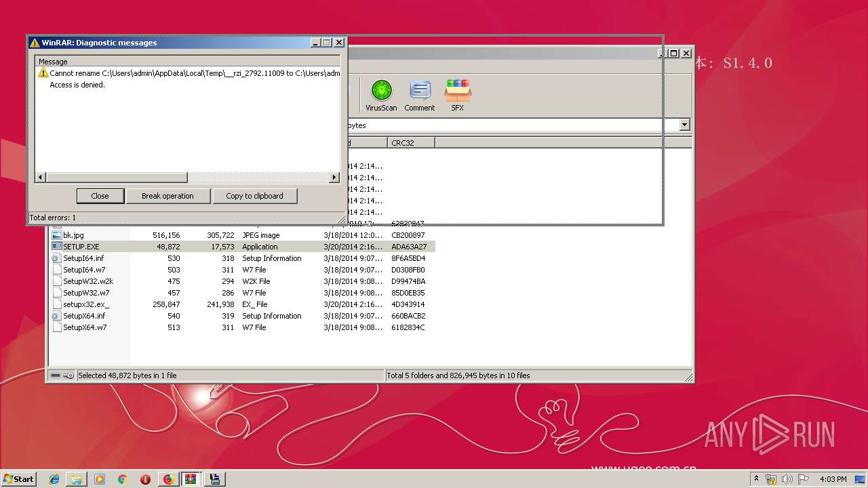Click the installer taskbar button
This screenshot has height=488, width=868.
click(x=215, y=479)
